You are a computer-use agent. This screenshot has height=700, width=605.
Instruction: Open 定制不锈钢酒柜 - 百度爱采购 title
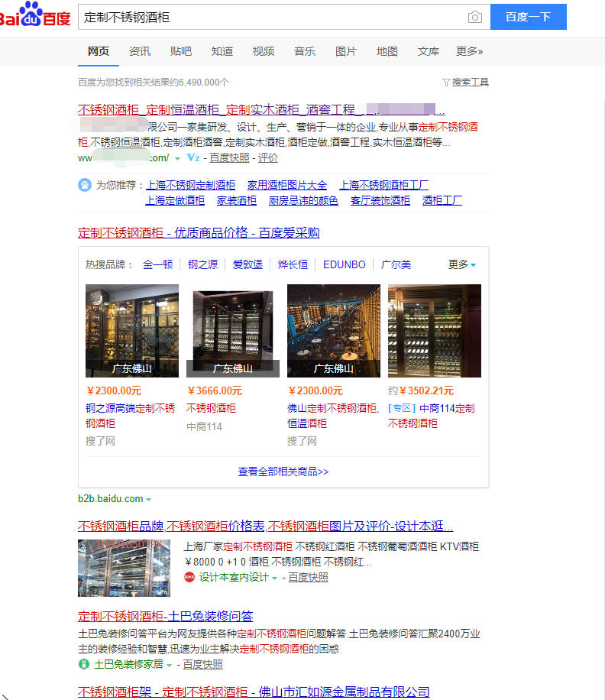(199, 232)
